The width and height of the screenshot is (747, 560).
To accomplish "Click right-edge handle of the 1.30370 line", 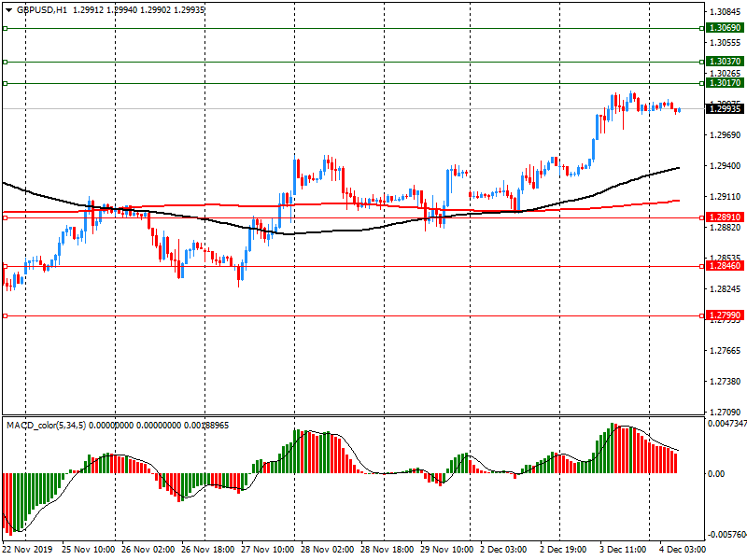I will (x=701, y=62).
